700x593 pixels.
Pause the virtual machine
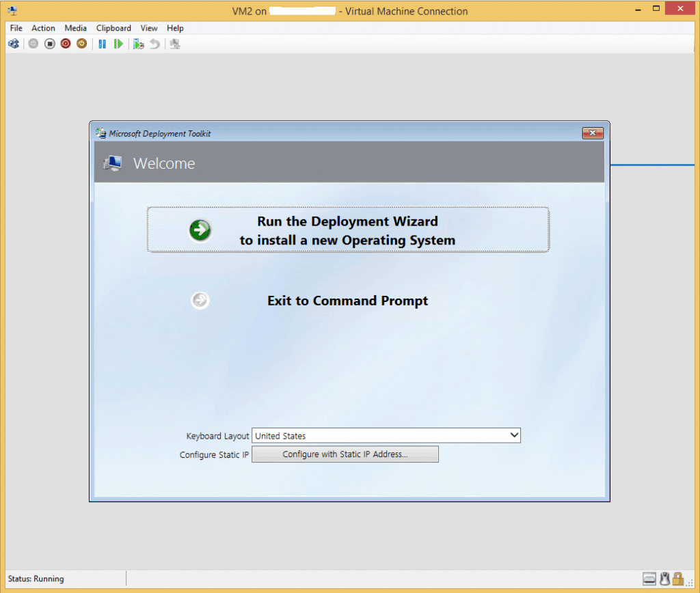(103, 44)
